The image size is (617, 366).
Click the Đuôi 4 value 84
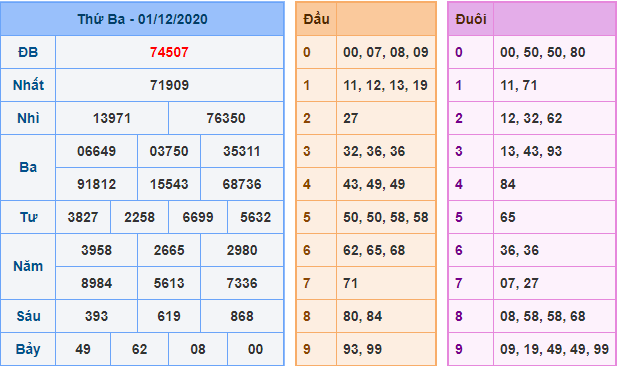tap(508, 185)
